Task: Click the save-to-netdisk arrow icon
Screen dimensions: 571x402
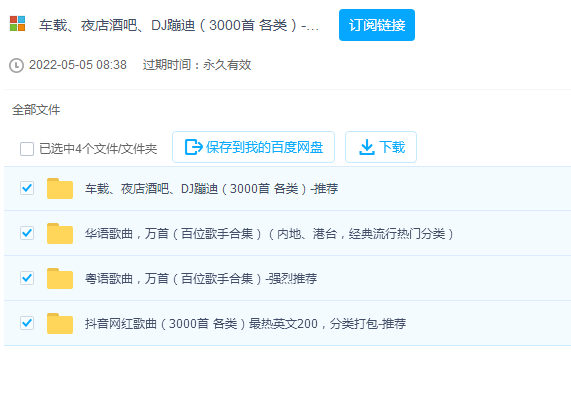Action: click(194, 147)
